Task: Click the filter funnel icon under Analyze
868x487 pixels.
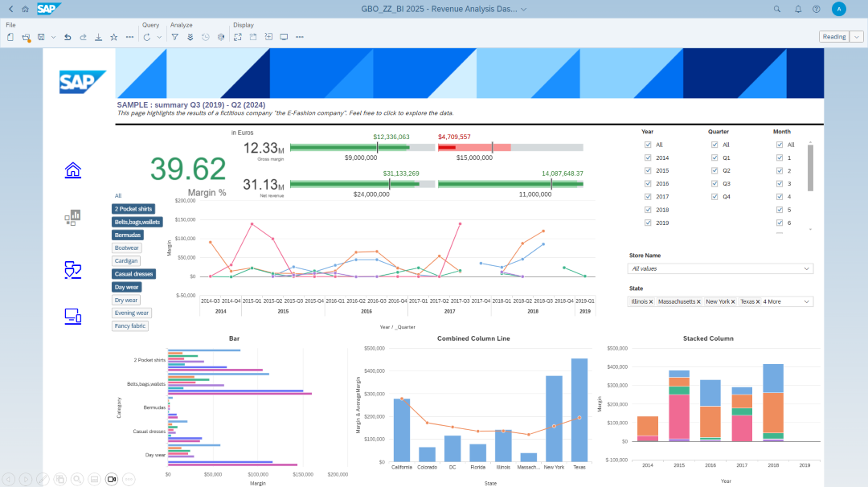Action: (174, 37)
